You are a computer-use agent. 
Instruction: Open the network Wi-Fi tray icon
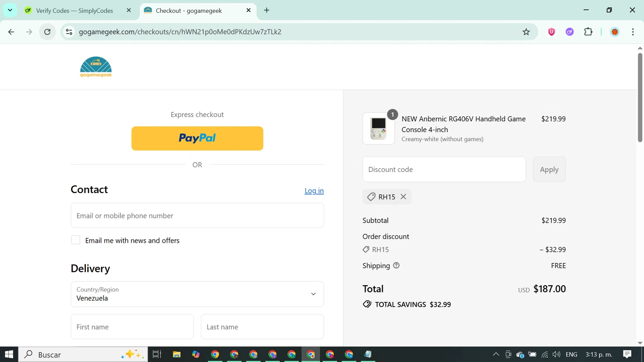click(x=544, y=354)
